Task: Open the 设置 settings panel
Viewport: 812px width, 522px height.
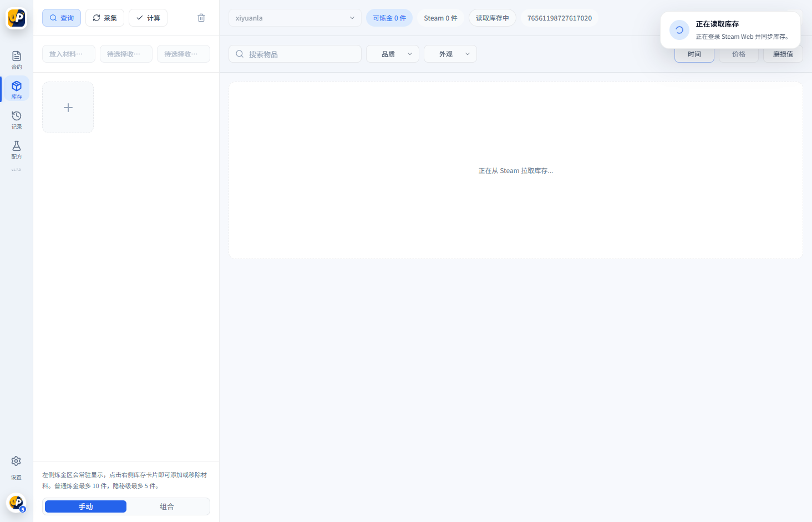Action: click(x=16, y=465)
